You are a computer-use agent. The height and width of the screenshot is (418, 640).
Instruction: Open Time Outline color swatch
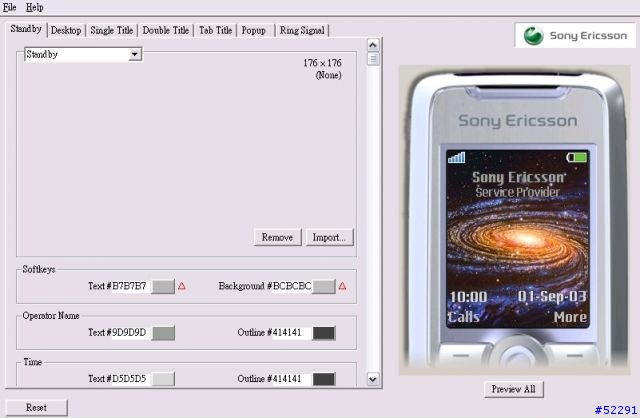click(324, 379)
